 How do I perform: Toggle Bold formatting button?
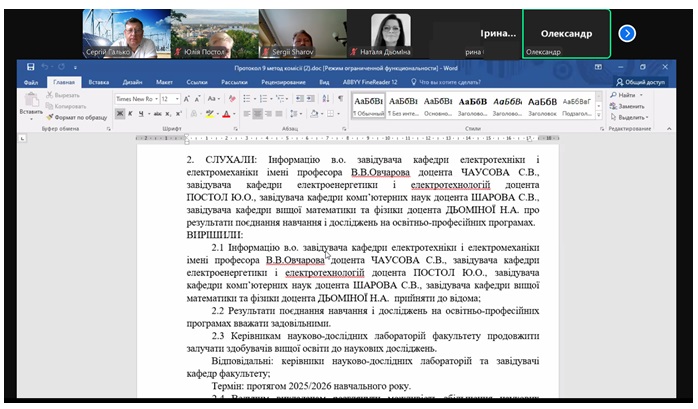coord(119,115)
